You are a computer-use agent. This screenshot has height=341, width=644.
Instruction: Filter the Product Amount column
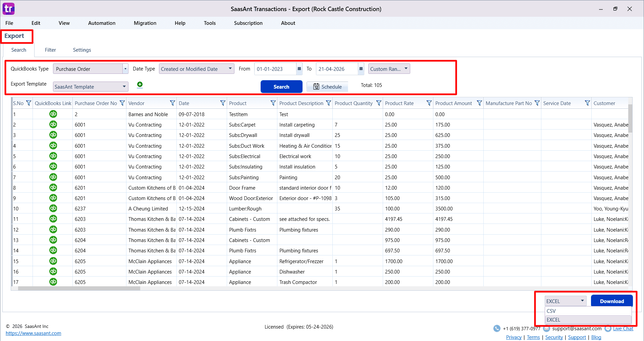479,103
